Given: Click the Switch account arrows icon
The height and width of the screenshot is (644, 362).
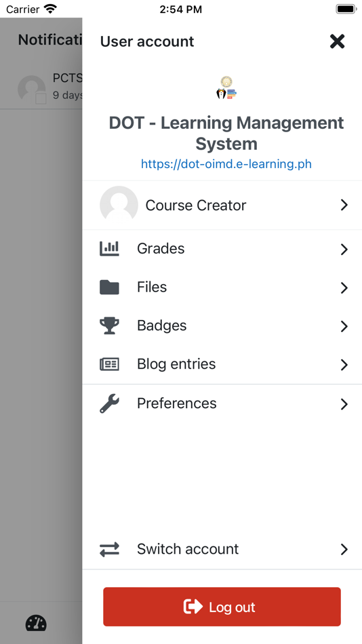Looking at the screenshot, I should click(x=109, y=549).
